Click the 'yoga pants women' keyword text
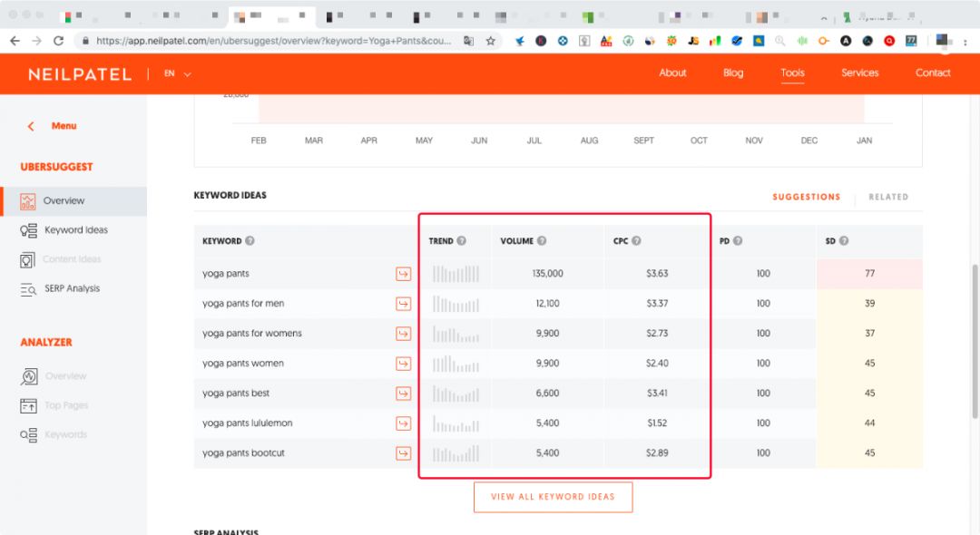 [x=243, y=364]
